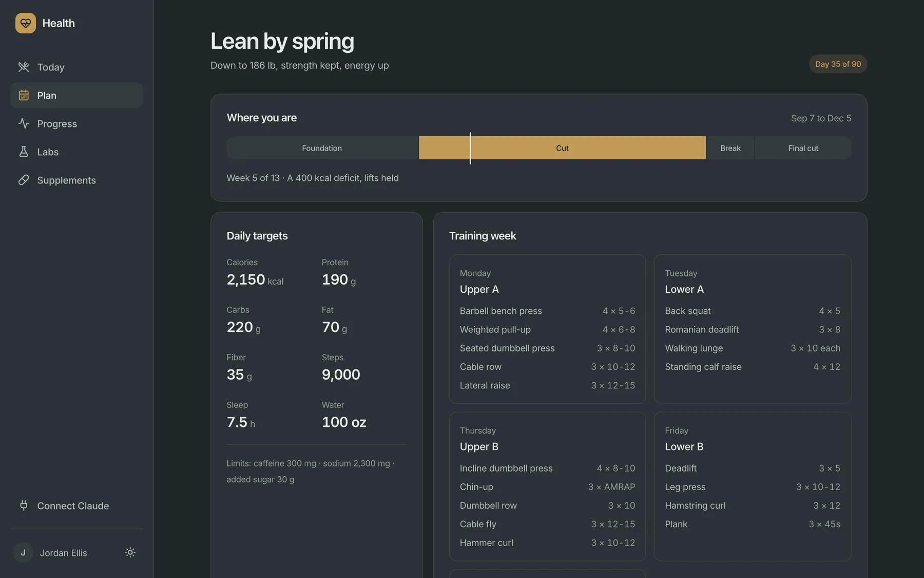This screenshot has width=924, height=578.
Task: Click the Chin-up 3 × AMRAP value
Action: click(611, 487)
